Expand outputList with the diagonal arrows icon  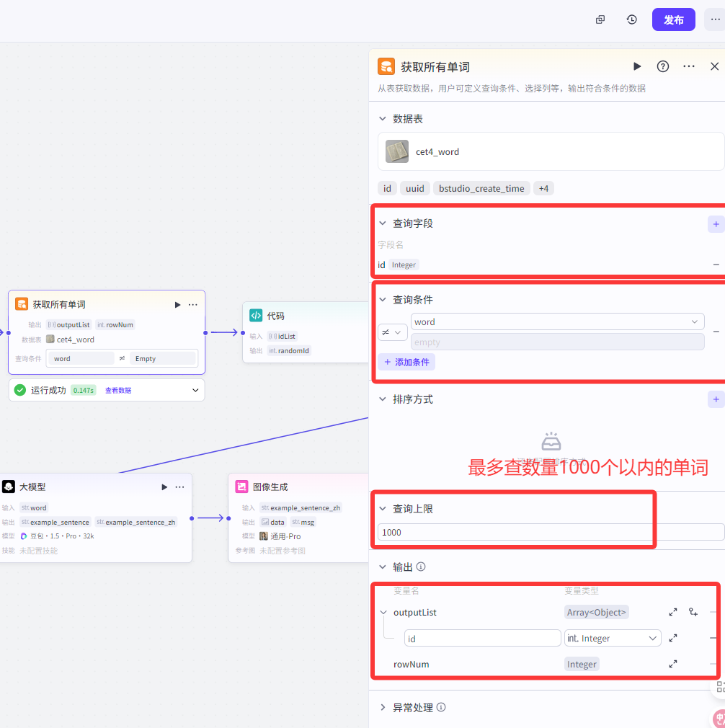pyautogui.click(x=672, y=612)
